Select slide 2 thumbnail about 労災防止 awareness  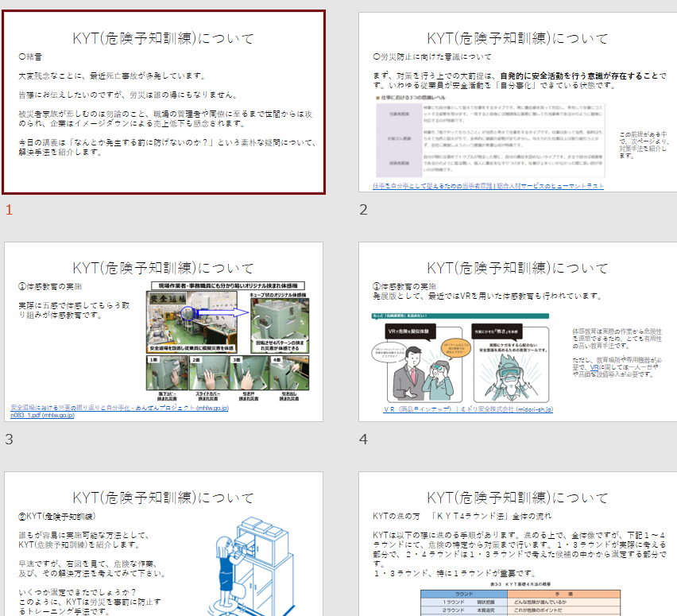click(x=517, y=103)
